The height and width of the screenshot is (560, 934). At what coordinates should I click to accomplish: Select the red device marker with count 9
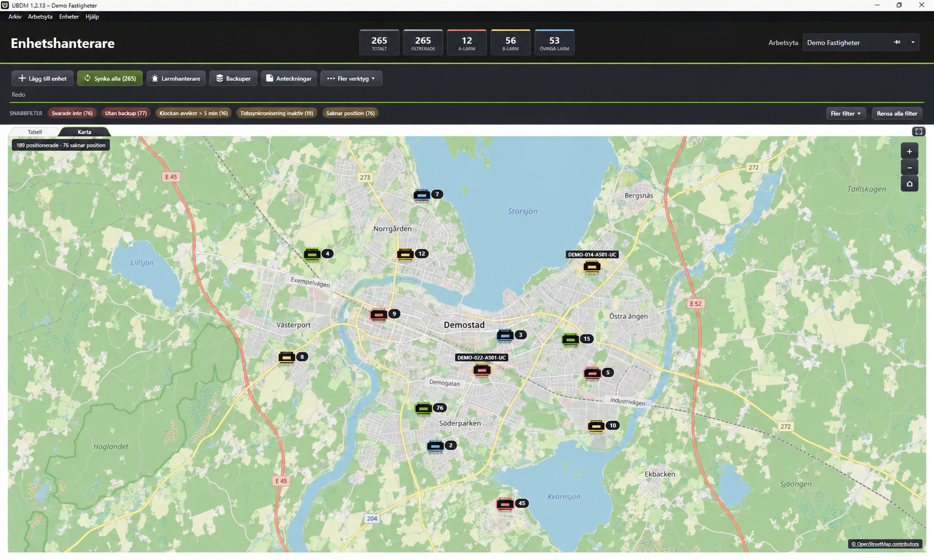[x=378, y=314]
